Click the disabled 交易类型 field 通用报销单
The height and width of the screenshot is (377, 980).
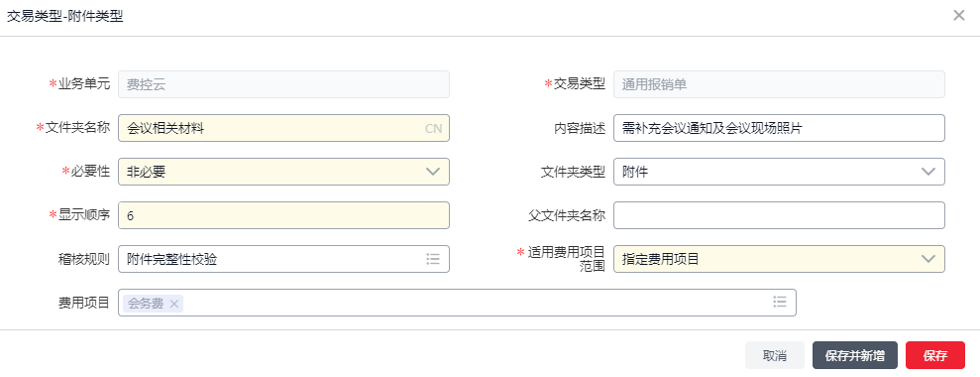point(779,84)
